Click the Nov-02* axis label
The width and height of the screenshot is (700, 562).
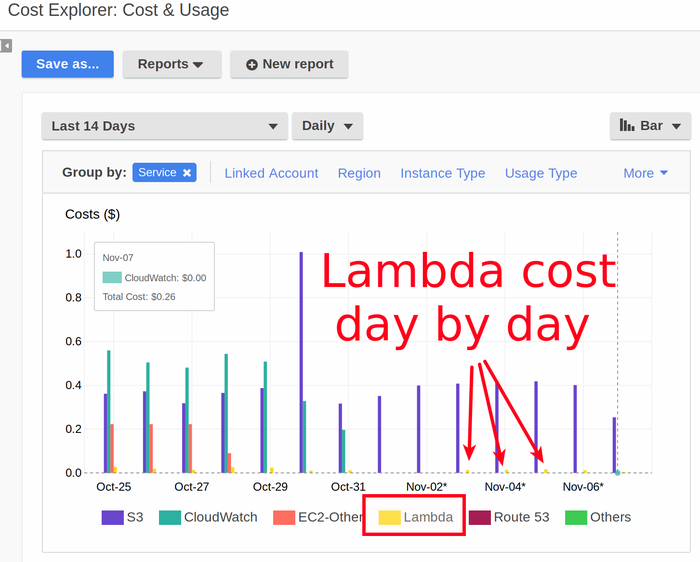pos(426,487)
